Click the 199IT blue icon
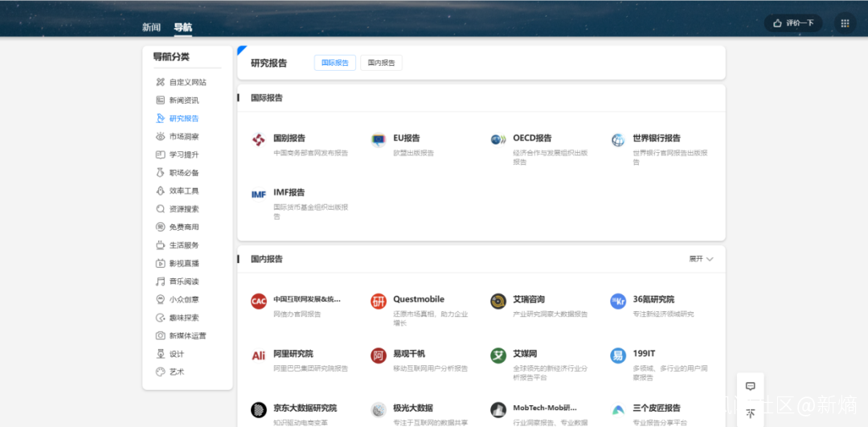The height and width of the screenshot is (427, 868). [x=618, y=355]
